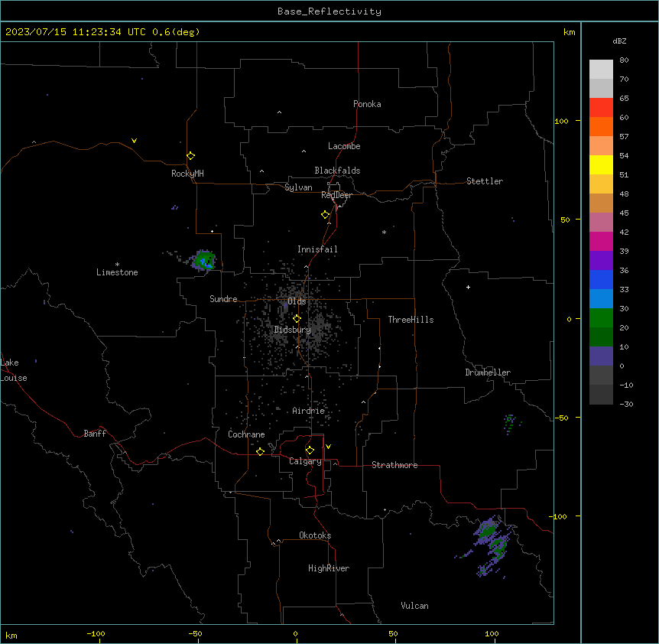Screen dimensions: 659x644
Task: Click the Drumheller town label
Action: (x=488, y=372)
